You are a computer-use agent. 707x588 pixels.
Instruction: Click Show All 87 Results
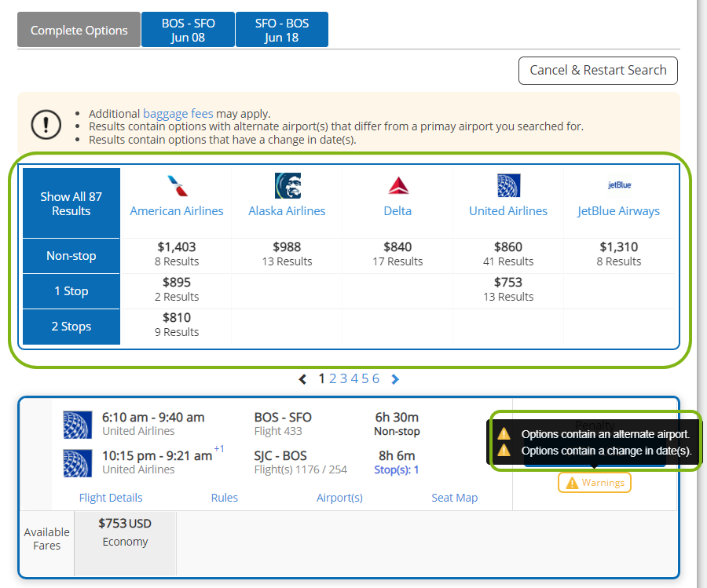[71, 203]
